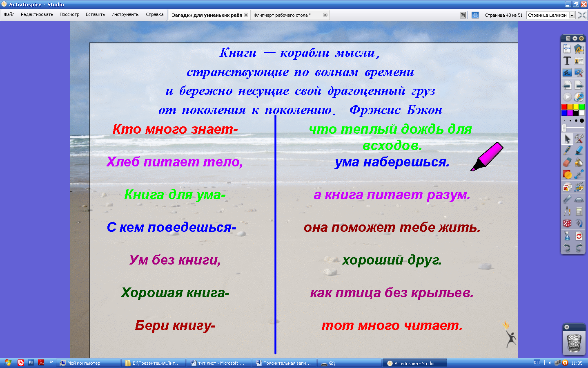Viewport: 588px width, 368px height.
Task: Click the pen width slider handle
Action: point(564,128)
